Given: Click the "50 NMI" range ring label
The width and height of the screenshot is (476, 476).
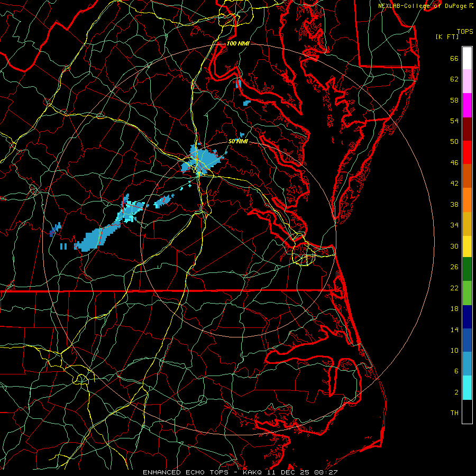Looking at the screenshot, I should pyautogui.click(x=238, y=141).
